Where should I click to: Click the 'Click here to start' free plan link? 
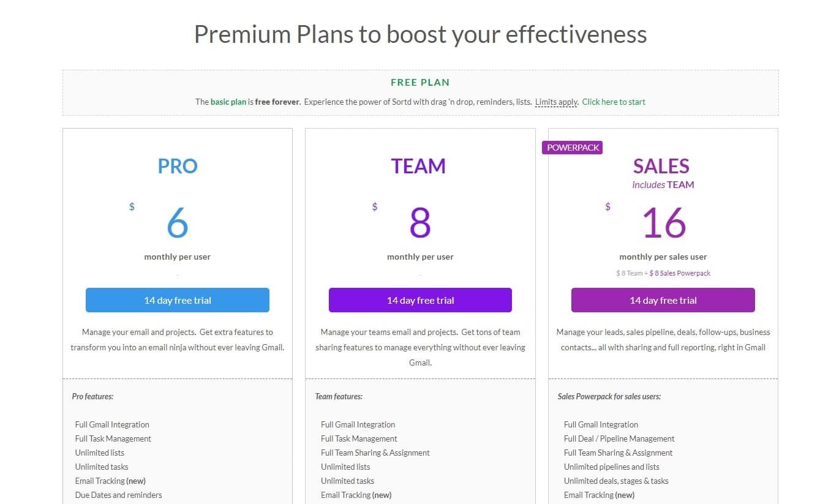coord(614,102)
